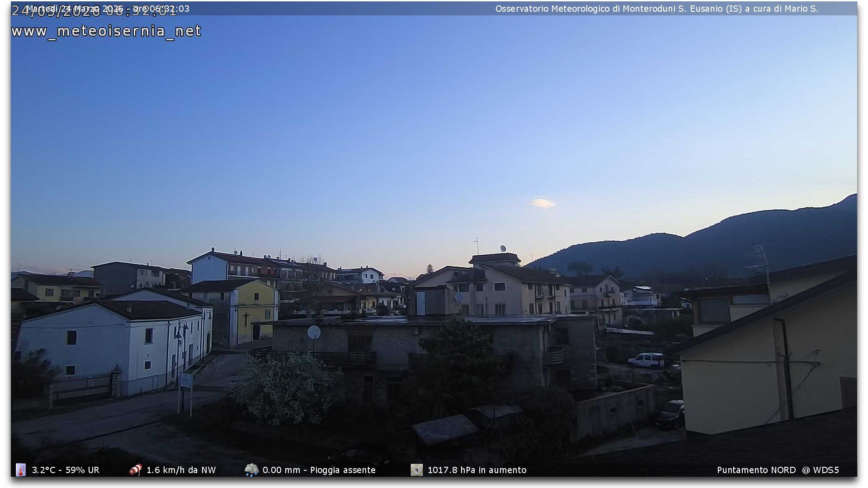Click the thermometer temperature icon

click(21, 470)
